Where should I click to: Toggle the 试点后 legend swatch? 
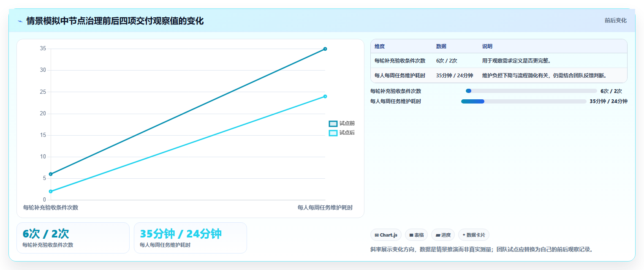tap(333, 133)
